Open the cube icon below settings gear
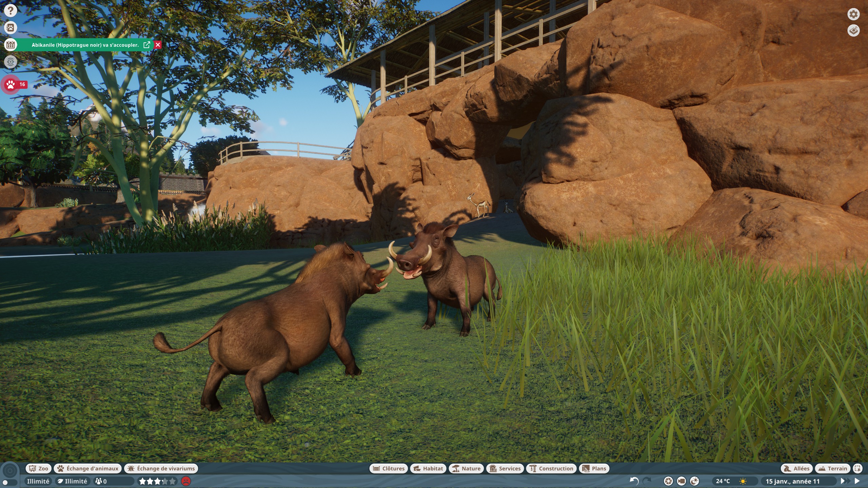This screenshot has width=868, height=488. (853, 30)
